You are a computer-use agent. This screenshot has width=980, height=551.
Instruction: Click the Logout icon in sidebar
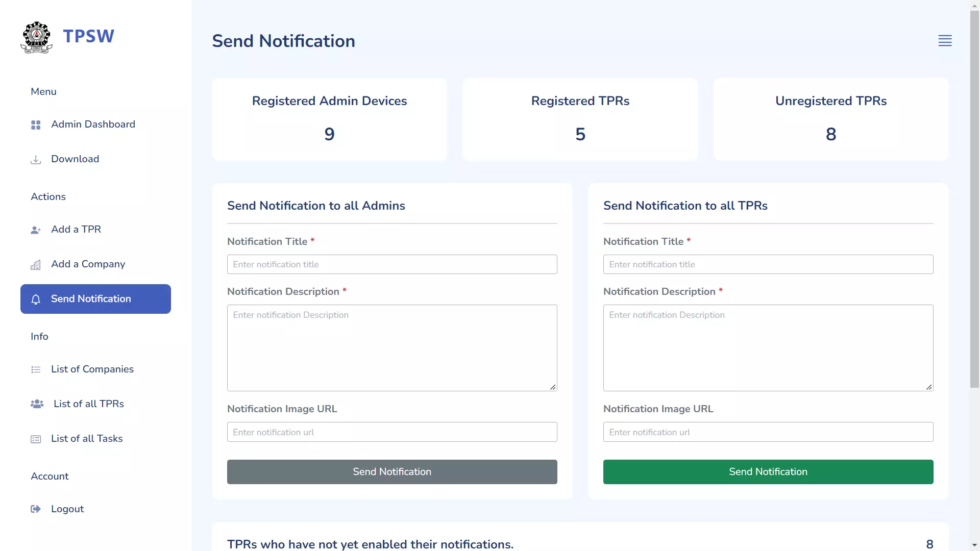(x=36, y=508)
